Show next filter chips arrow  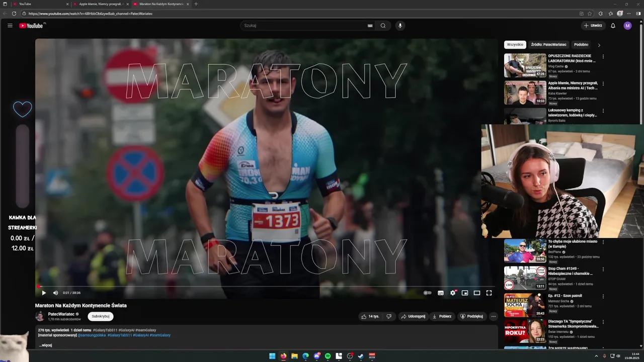click(599, 45)
